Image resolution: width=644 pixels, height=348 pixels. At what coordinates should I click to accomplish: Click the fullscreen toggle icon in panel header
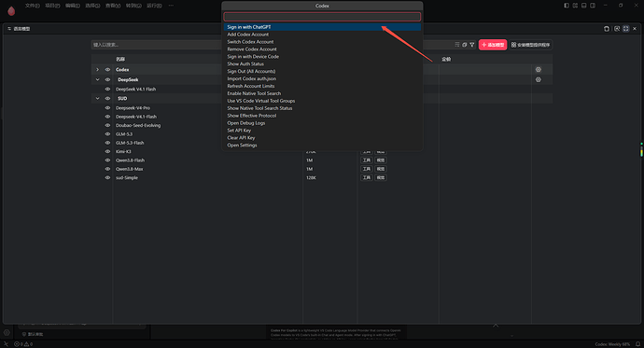click(625, 29)
